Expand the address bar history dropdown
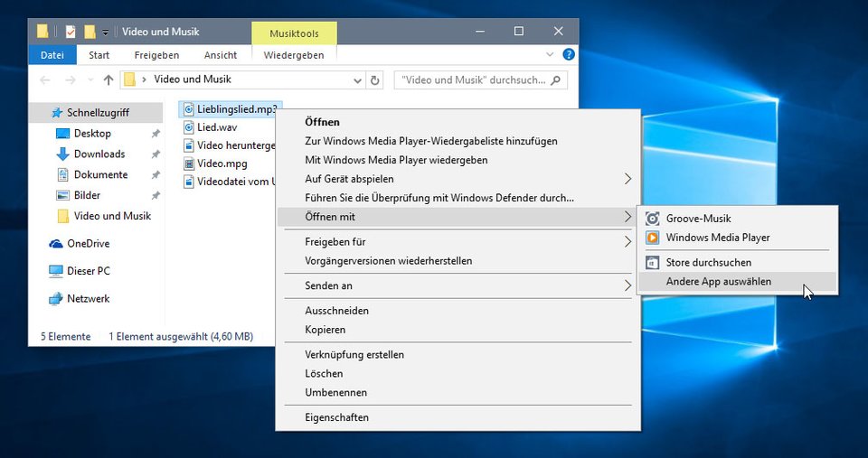Screen dimensions: 868x458 click(358, 80)
